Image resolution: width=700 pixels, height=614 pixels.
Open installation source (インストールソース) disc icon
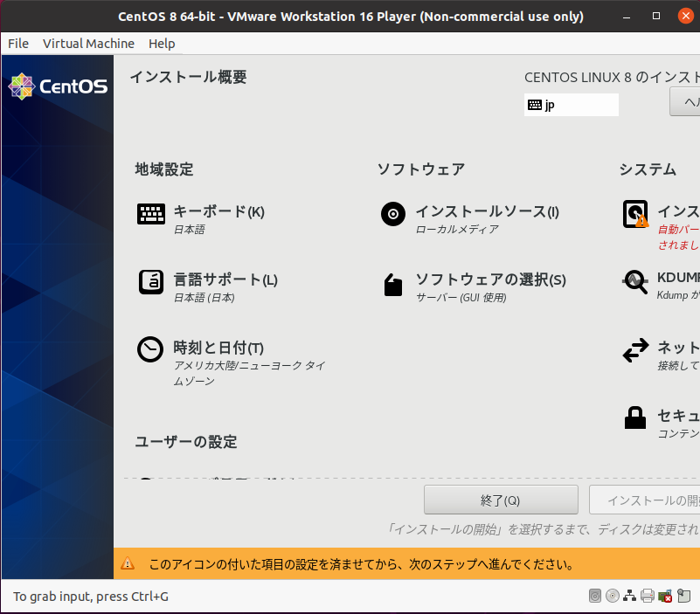393,214
